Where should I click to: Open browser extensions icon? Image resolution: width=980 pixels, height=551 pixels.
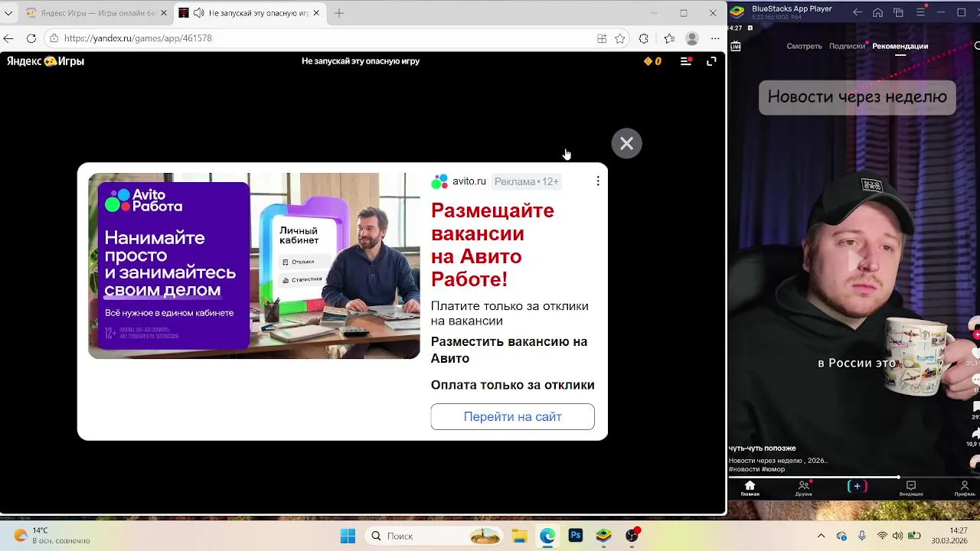click(x=644, y=38)
